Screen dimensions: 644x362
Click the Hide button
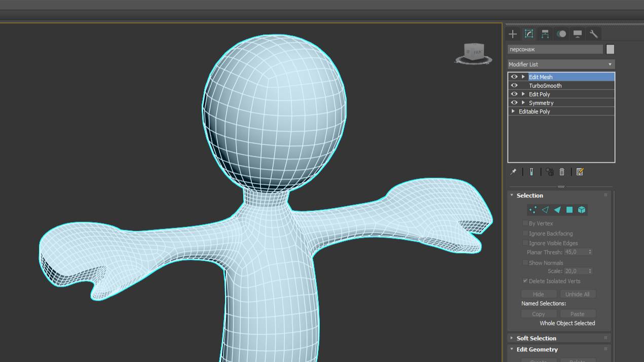point(539,294)
